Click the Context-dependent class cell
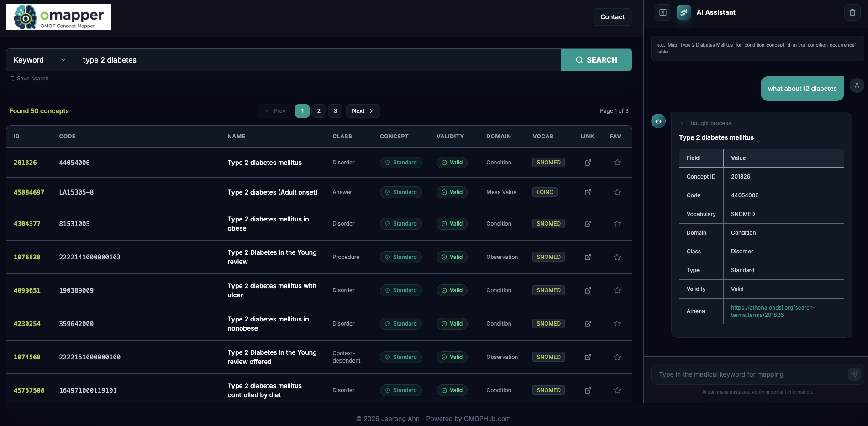The height and width of the screenshot is (426, 868). pyautogui.click(x=346, y=357)
